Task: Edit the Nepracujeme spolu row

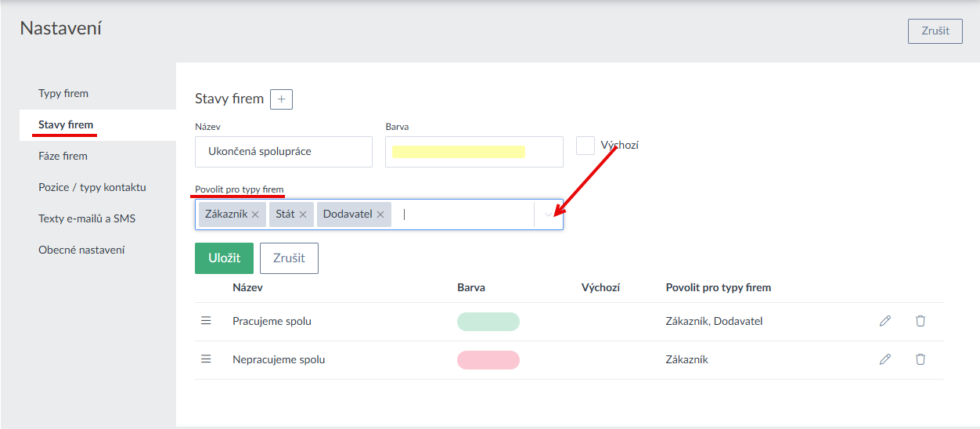Action: point(885,359)
